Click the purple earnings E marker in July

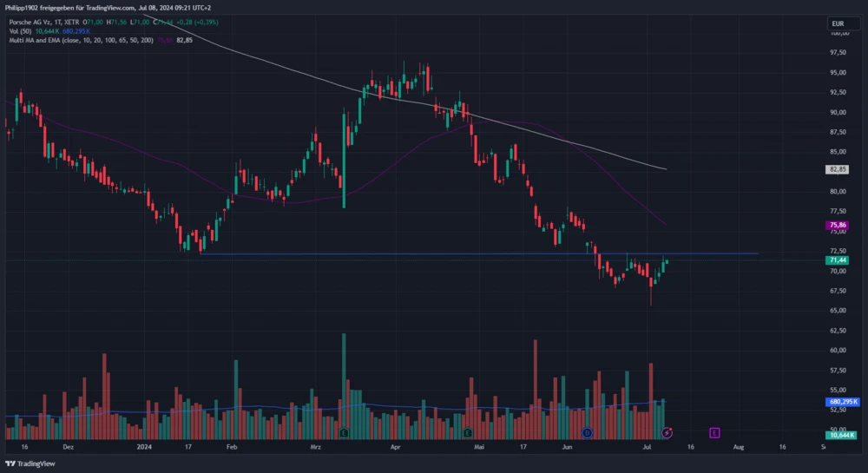point(714,431)
